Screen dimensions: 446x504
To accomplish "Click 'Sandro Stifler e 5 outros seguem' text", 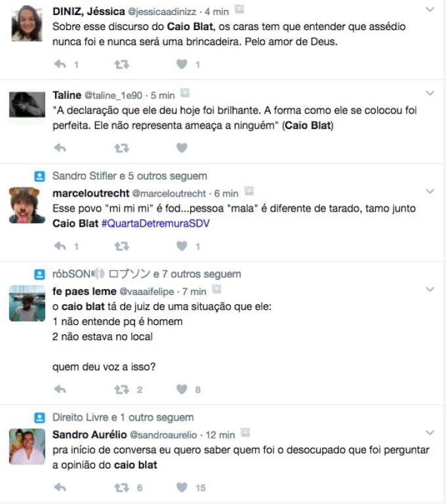I will [130, 176].
